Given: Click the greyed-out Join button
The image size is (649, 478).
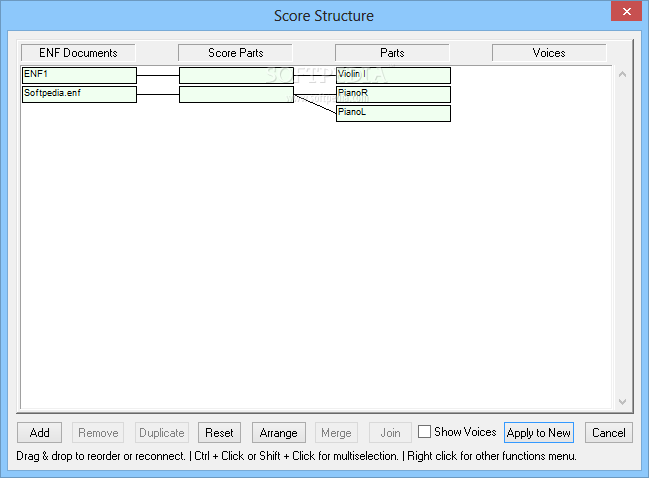Looking at the screenshot, I should [390, 432].
